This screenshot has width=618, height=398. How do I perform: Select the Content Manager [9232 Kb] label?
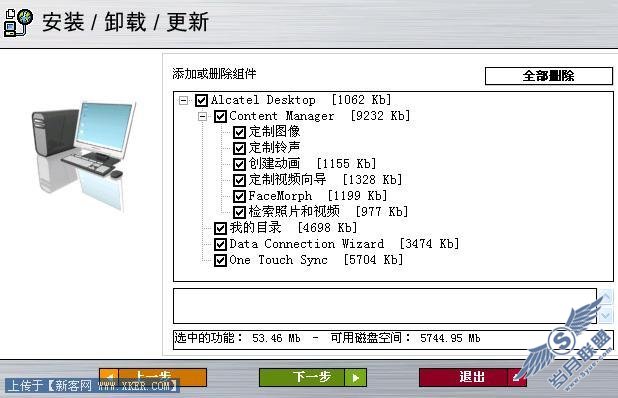click(x=320, y=116)
